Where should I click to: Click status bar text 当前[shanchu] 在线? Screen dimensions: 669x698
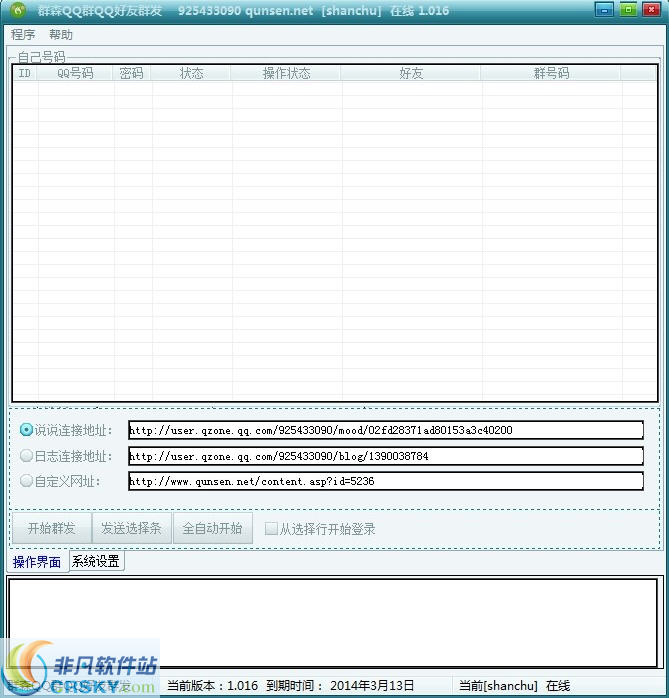[515, 686]
